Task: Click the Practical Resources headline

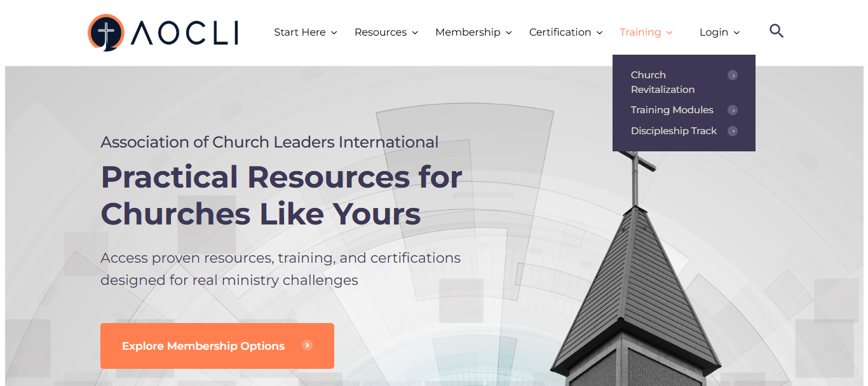Action: [281, 195]
